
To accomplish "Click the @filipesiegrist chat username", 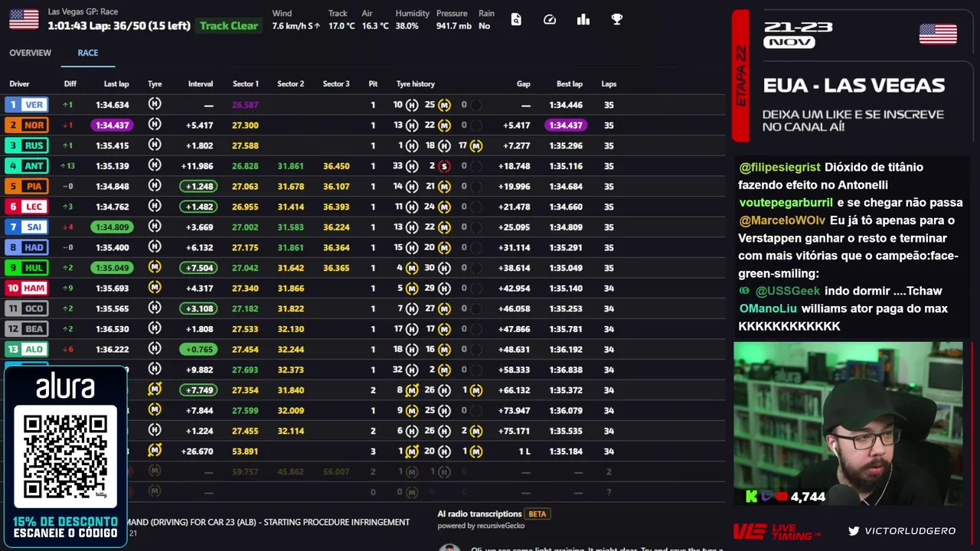I will pos(779,167).
